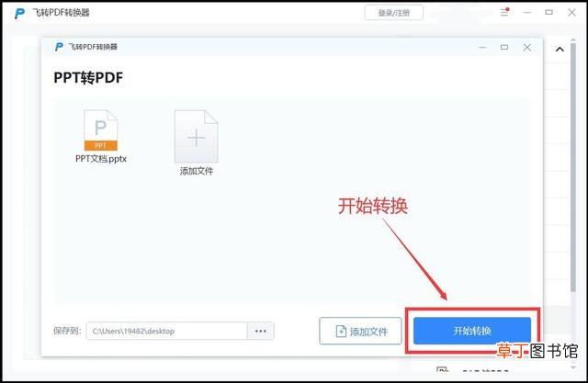The image size is (588, 383).
Task: Click the PPT转PDF heading text
Action: pyautogui.click(x=88, y=77)
